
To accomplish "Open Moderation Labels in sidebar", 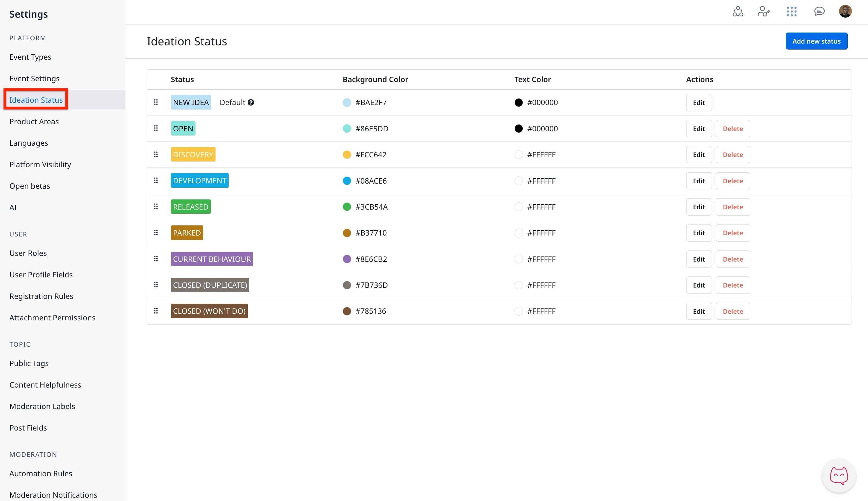I will (x=42, y=406).
